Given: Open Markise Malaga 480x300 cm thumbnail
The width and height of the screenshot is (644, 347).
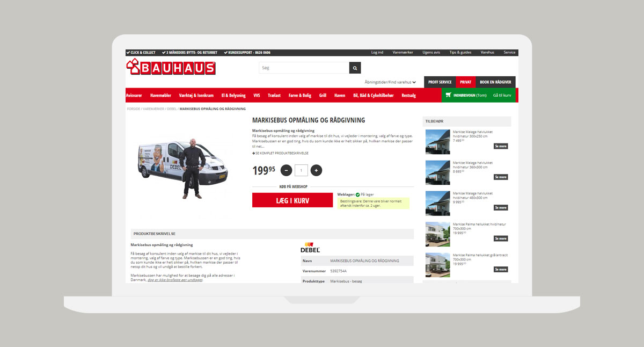Looking at the screenshot, I should 438,203.
